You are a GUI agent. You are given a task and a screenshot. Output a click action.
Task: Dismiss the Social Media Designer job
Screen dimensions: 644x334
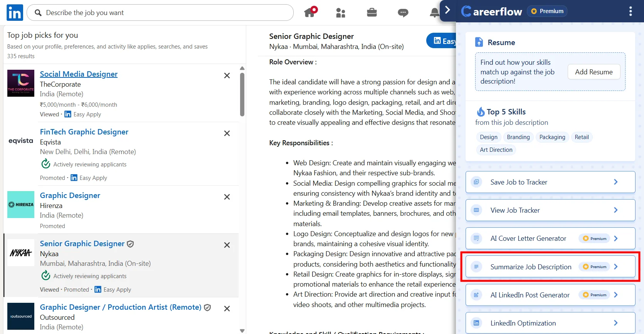(x=227, y=76)
